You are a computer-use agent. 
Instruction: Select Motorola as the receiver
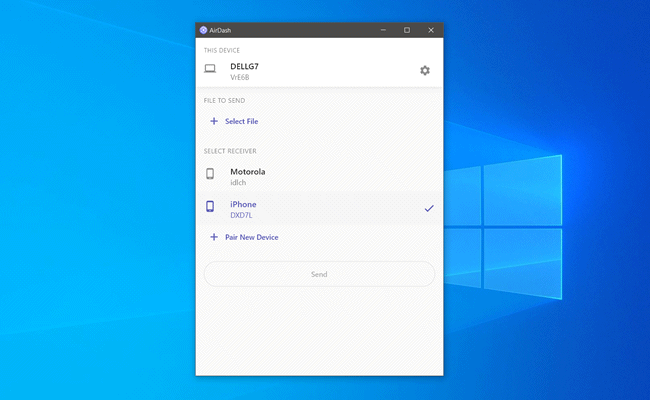pyautogui.click(x=319, y=177)
